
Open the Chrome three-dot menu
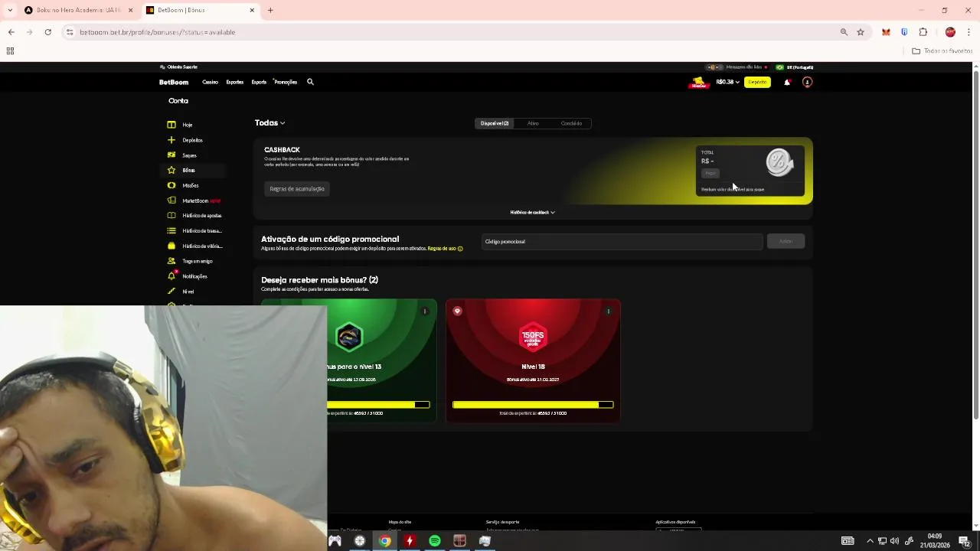coord(969,32)
